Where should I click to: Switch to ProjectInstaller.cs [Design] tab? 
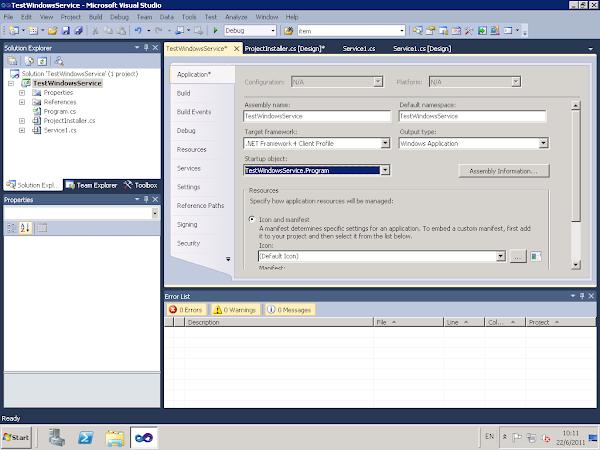(x=285, y=49)
